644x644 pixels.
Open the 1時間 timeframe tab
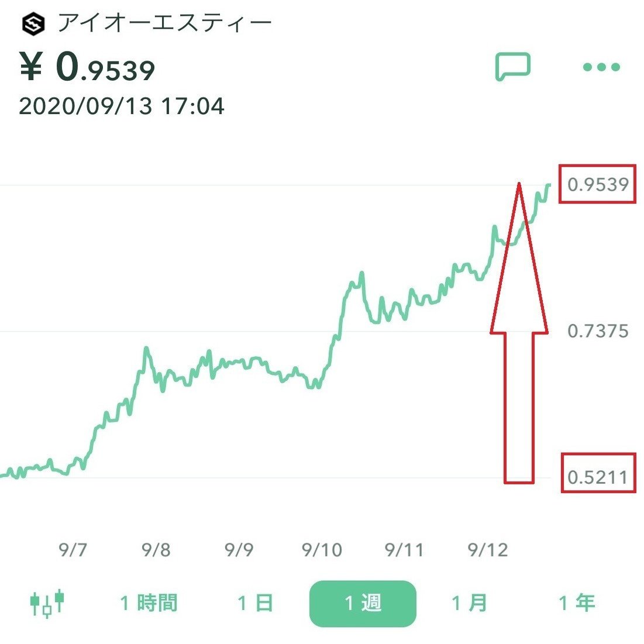150,602
